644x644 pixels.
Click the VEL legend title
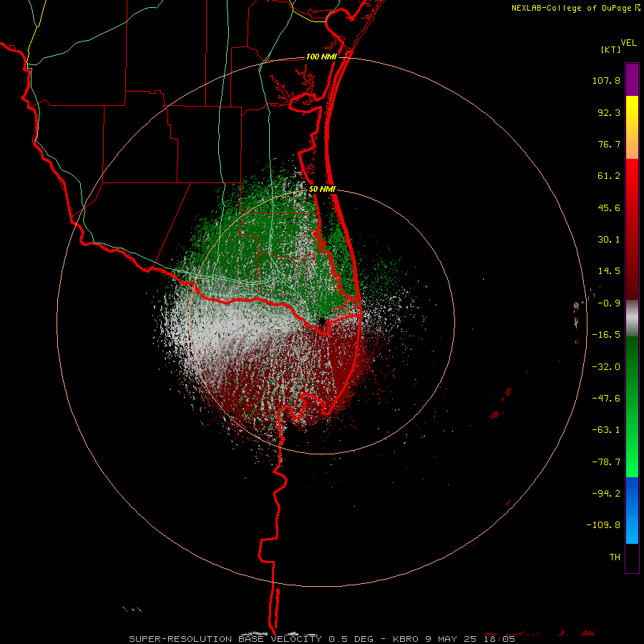(x=628, y=43)
